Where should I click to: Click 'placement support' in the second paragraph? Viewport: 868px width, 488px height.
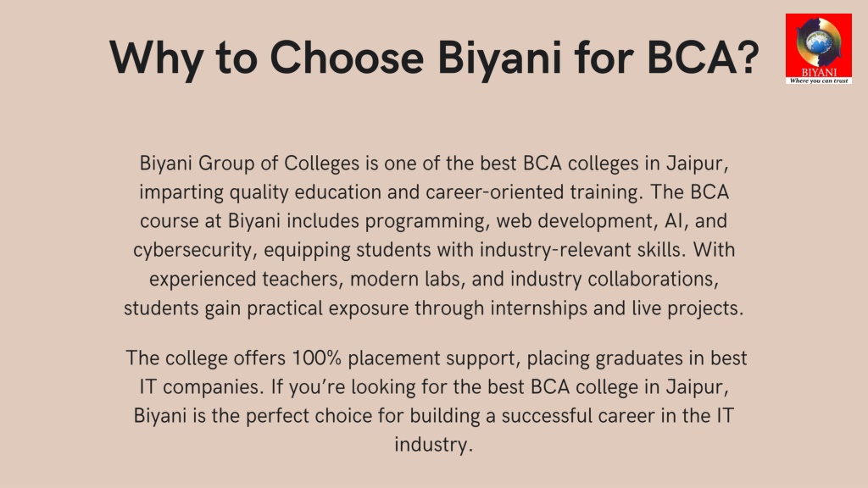point(433,358)
